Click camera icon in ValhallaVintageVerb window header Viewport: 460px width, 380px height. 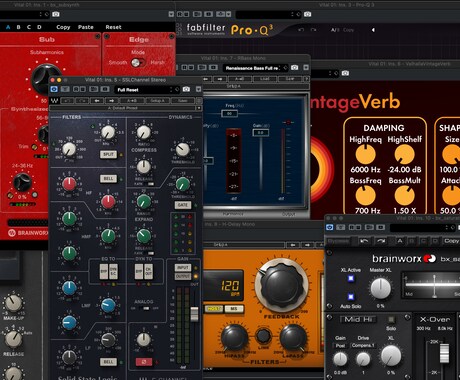(345, 73)
